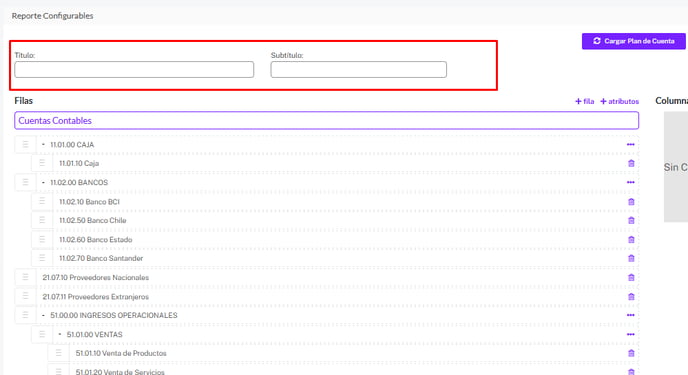Delete the 11.02.10 Banco BCI row

[631, 202]
